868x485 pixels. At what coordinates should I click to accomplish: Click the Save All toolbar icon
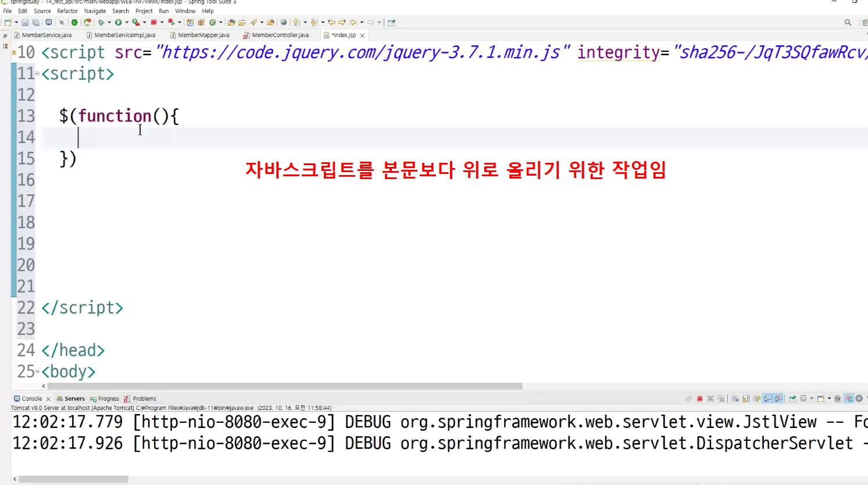point(35,22)
